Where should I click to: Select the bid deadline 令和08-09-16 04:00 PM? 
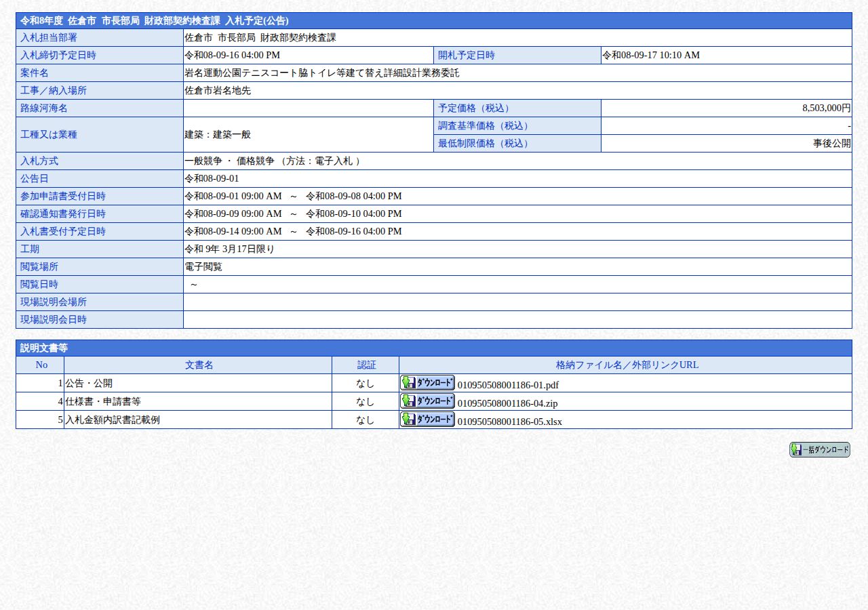pos(232,55)
